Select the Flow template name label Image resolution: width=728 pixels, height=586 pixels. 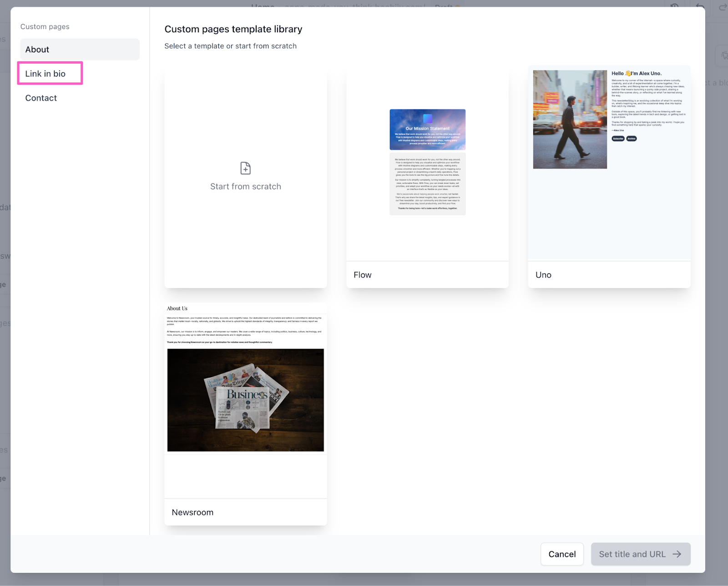363,275
